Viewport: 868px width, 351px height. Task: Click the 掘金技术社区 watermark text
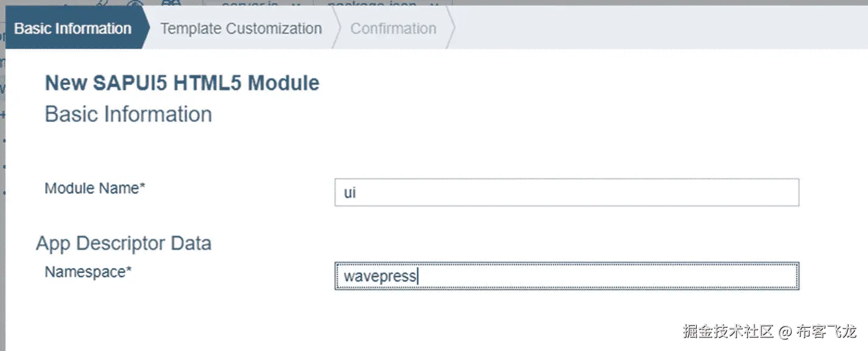[728, 332]
